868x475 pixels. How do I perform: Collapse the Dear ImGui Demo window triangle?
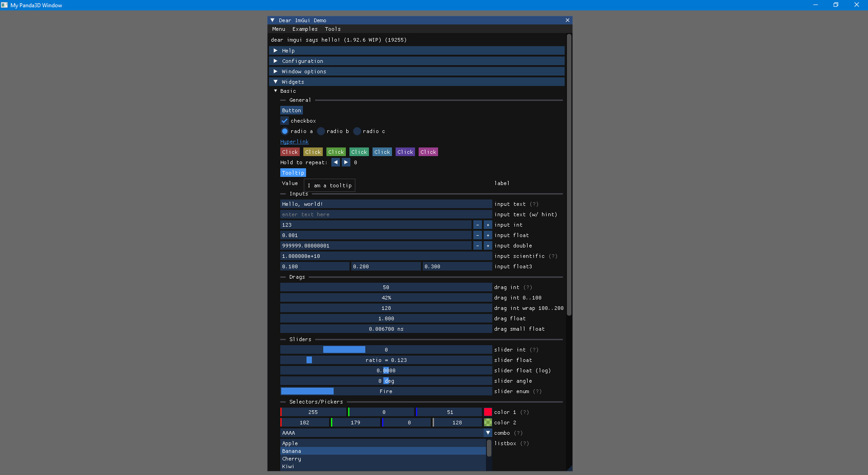tap(273, 20)
